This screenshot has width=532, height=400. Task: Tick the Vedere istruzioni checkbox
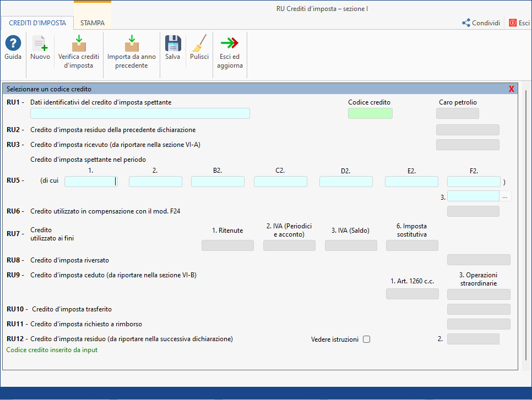coord(366,339)
